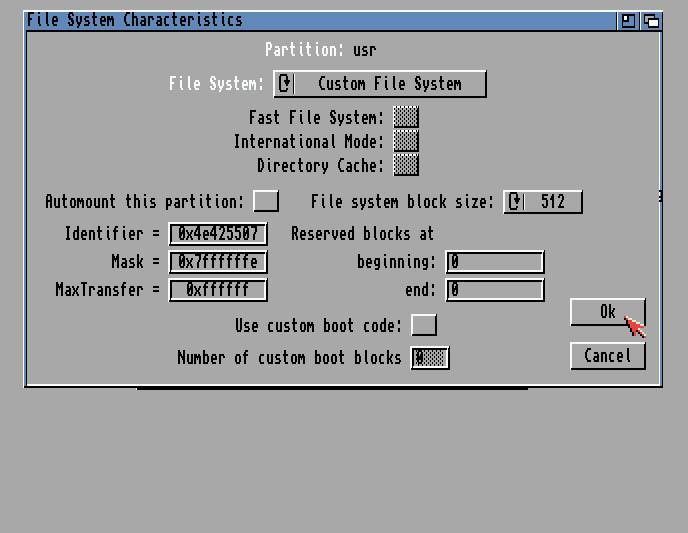This screenshot has width=688, height=533.
Task: Focus the reserved blocks end field
Action: click(495, 290)
